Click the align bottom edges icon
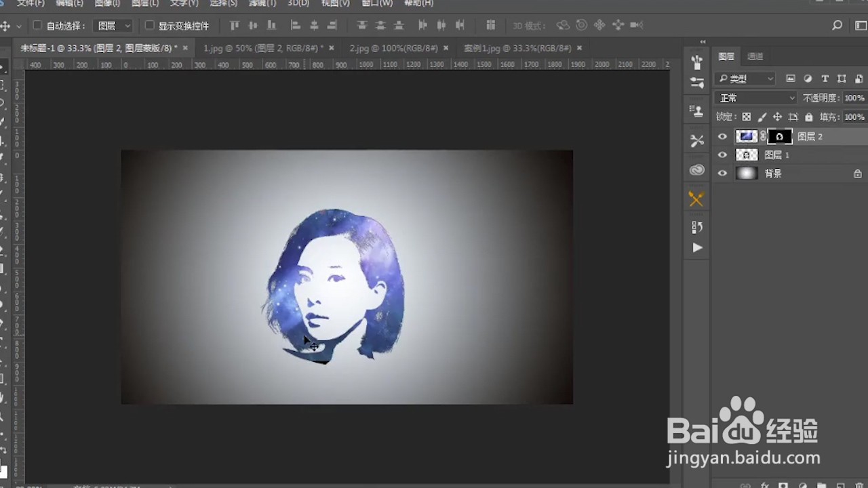 [271, 26]
